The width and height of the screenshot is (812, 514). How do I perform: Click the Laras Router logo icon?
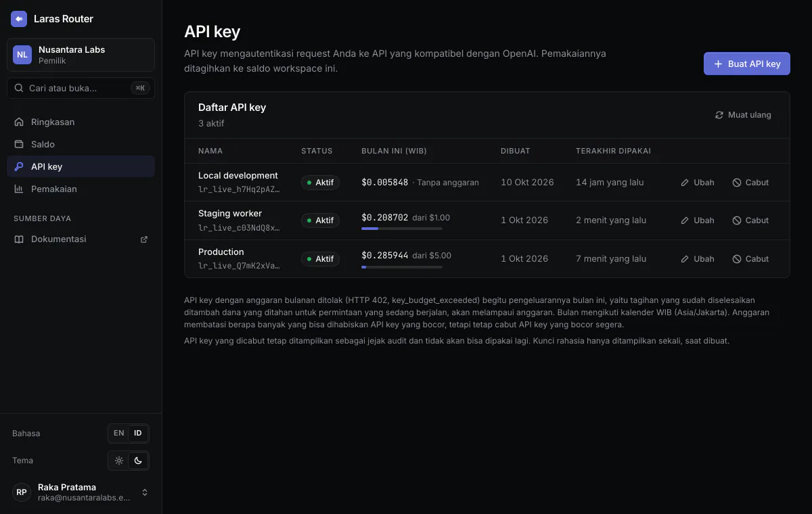point(19,19)
